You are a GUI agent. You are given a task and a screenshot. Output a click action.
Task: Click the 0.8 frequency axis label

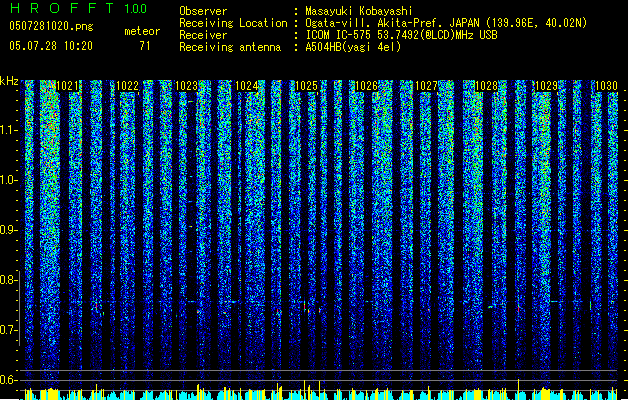click(x=9, y=280)
